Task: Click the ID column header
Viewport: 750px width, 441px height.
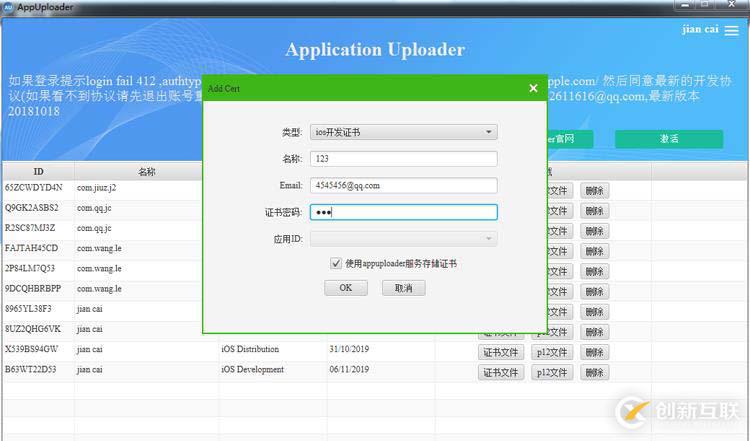Action: [38, 171]
